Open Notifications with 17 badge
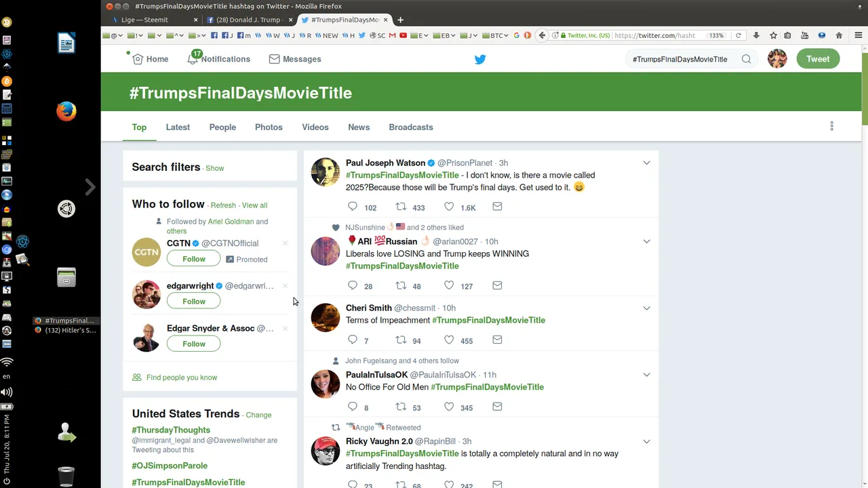Viewport: 868px width, 488px height. click(x=218, y=59)
